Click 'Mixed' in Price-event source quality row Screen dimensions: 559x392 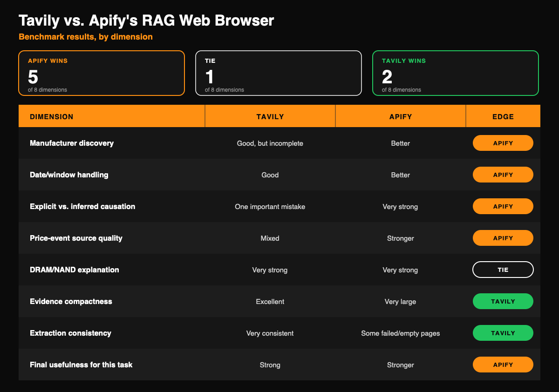coord(270,238)
